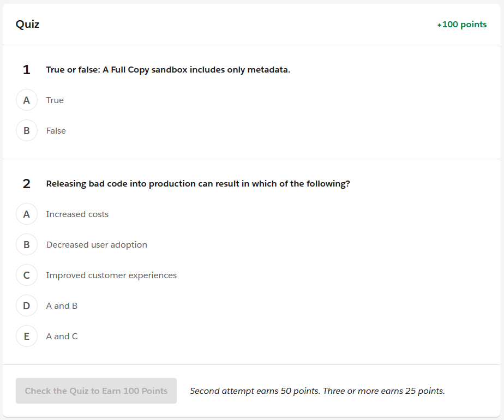
Task: Select circle A for question 1
Action: coord(27,100)
